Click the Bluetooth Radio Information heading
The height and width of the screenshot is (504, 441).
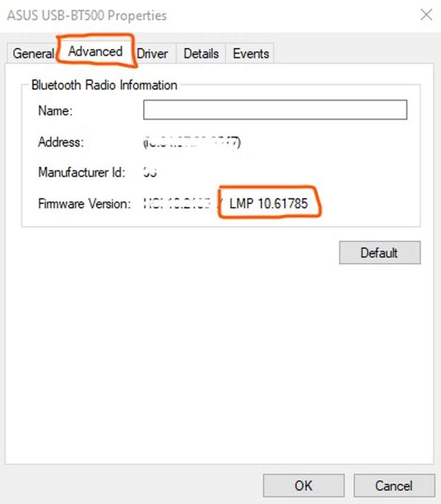[104, 85]
